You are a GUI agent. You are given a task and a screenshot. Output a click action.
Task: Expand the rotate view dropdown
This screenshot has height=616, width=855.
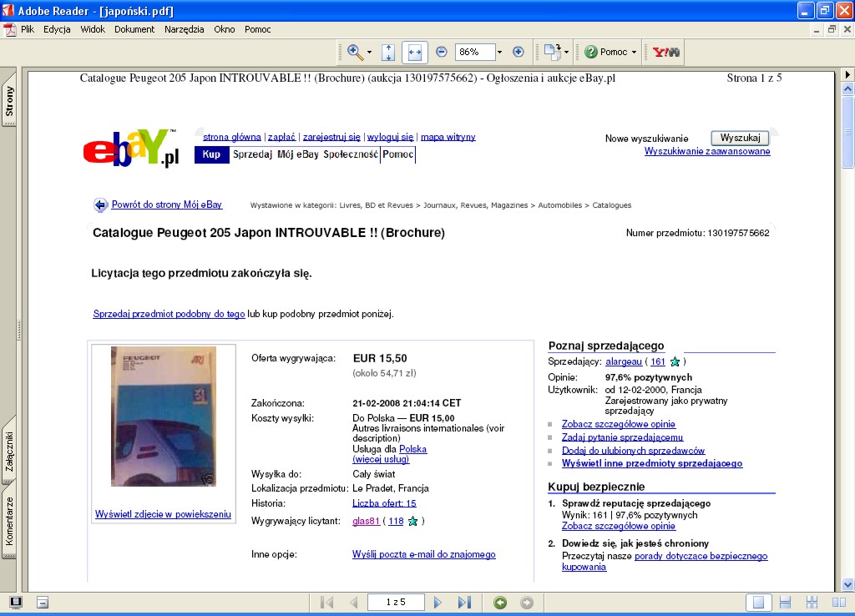pyautogui.click(x=567, y=52)
